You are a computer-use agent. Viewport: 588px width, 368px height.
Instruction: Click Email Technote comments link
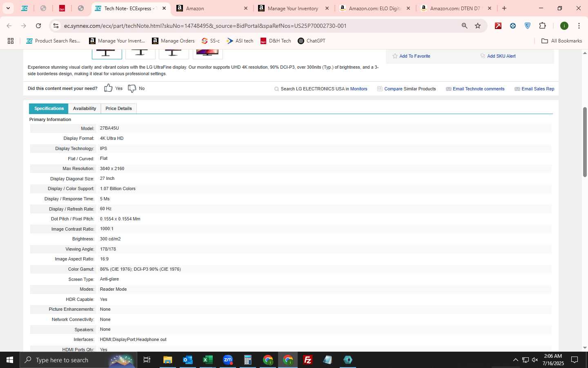pos(479,89)
